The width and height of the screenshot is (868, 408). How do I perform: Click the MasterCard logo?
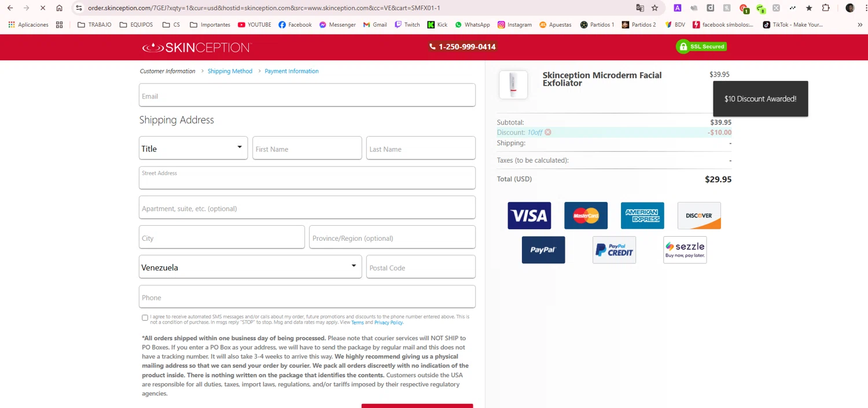click(x=586, y=215)
